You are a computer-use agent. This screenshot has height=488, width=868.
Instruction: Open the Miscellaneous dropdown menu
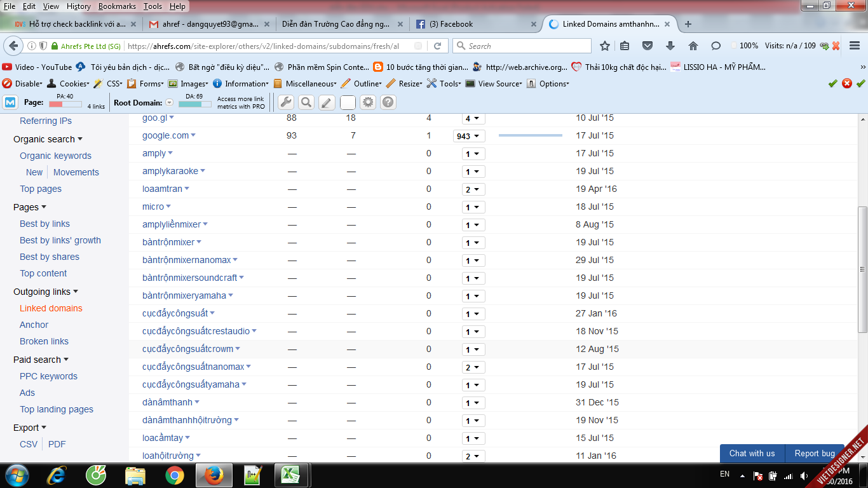[305, 83]
